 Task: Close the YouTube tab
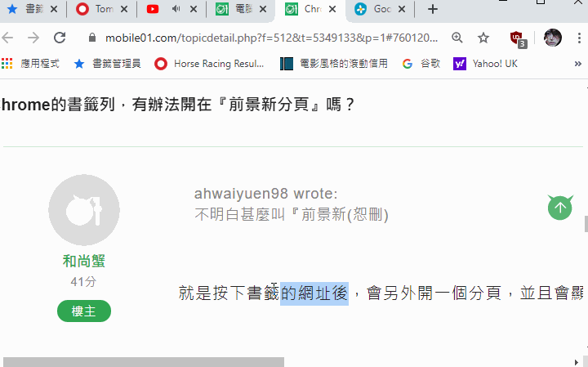click(x=194, y=9)
